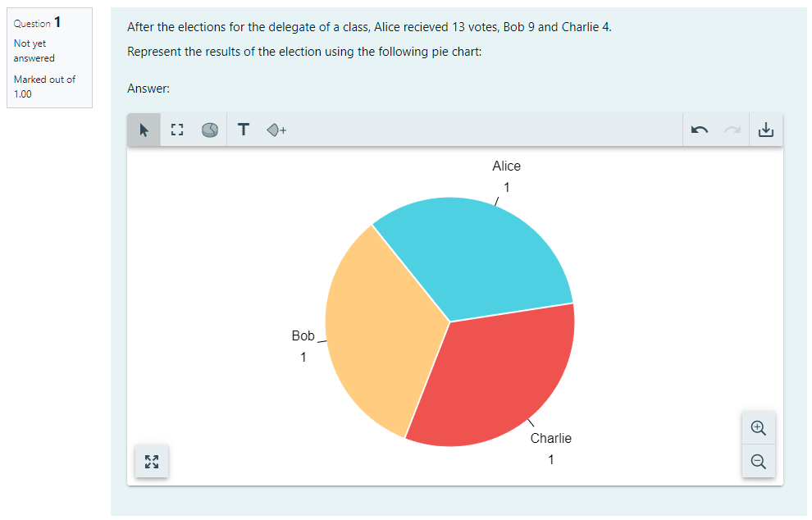This screenshot has width=812, height=520.
Task: Fit the chart to screen
Action: (152, 461)
